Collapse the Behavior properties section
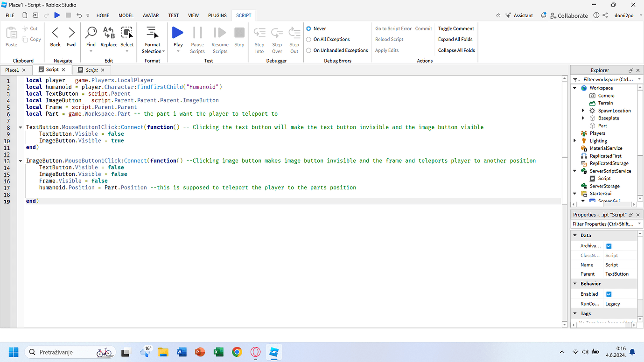This screenshot has height=362, width=644. coord(575,284)
